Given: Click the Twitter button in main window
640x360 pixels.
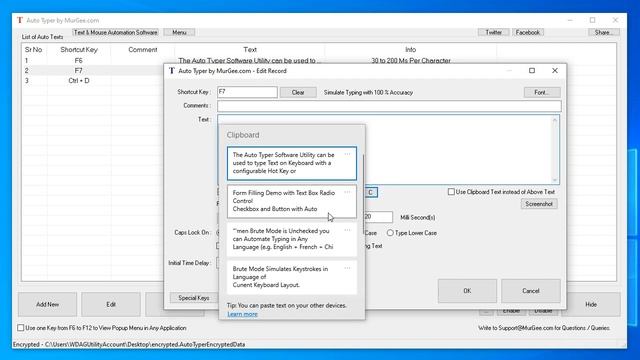Looking at the screenshot, I should click(x=493, y=32).
